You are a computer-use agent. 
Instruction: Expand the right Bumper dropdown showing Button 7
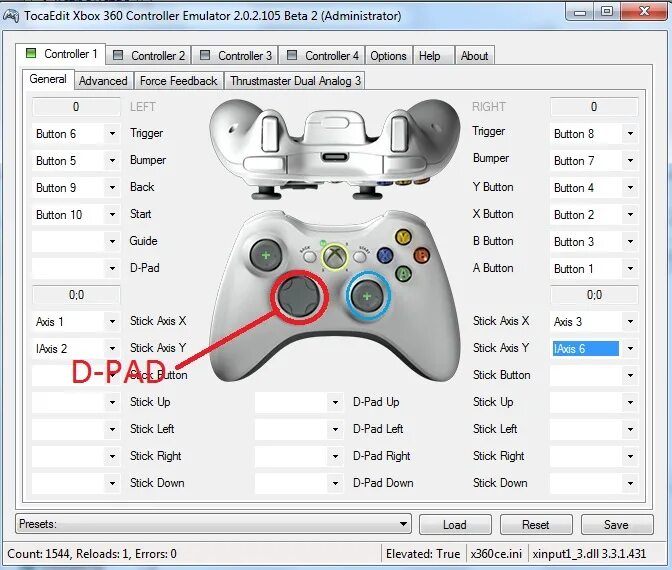pos(630,161)
